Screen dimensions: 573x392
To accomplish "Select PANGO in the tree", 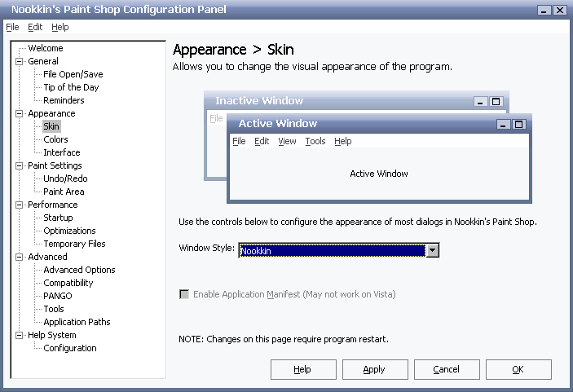I will tap(58, 296).
